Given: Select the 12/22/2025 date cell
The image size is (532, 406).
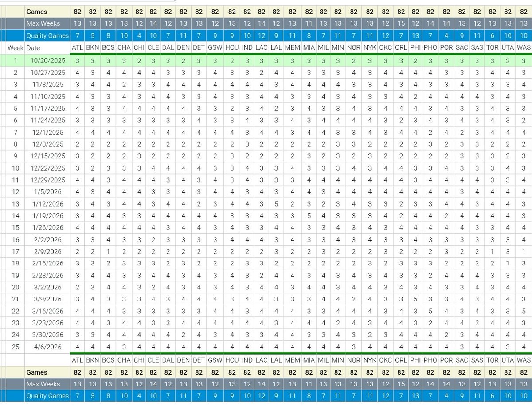Looking at the screenshot, I should 47,168.
